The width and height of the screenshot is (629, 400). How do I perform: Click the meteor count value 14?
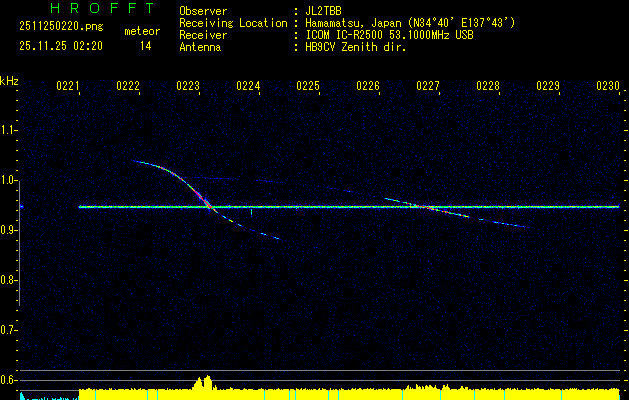click(146, 46)
